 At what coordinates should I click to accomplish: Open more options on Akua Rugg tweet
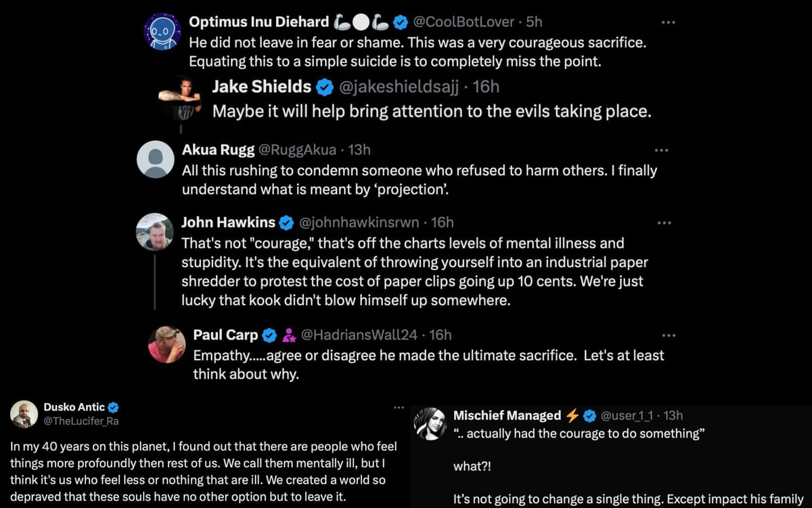pos(662,150)
